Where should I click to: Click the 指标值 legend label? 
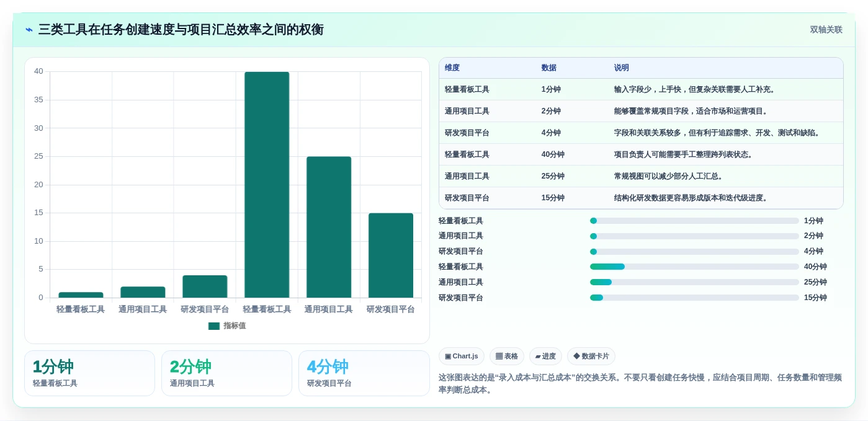point(235,326)
